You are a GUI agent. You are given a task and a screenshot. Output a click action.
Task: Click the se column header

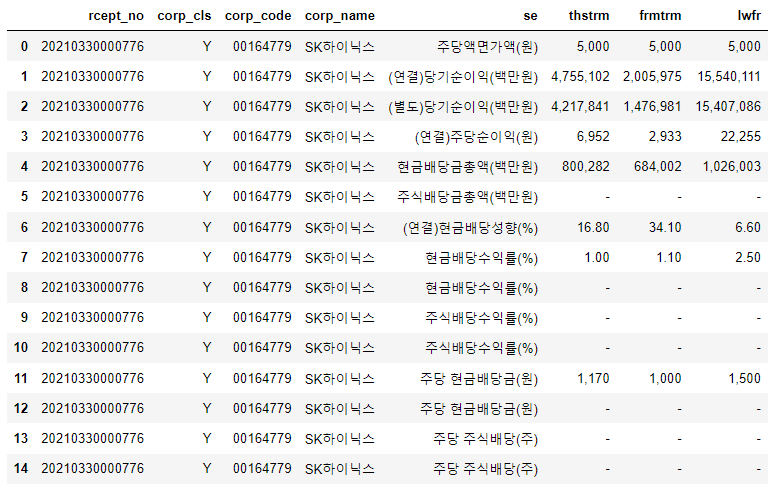tap(530, 16)
